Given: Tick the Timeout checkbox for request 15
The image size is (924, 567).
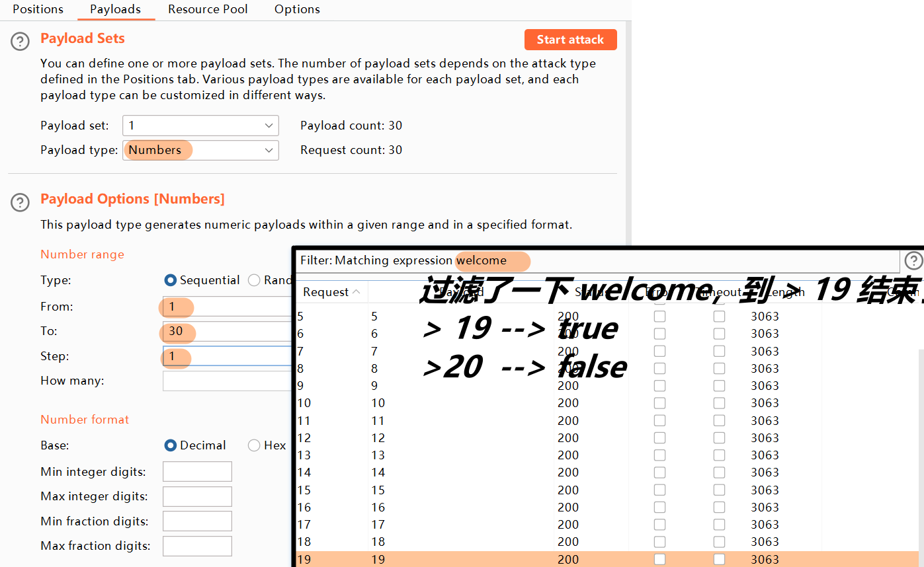Looking at the screenshot, I should click(x=719, y=490).
